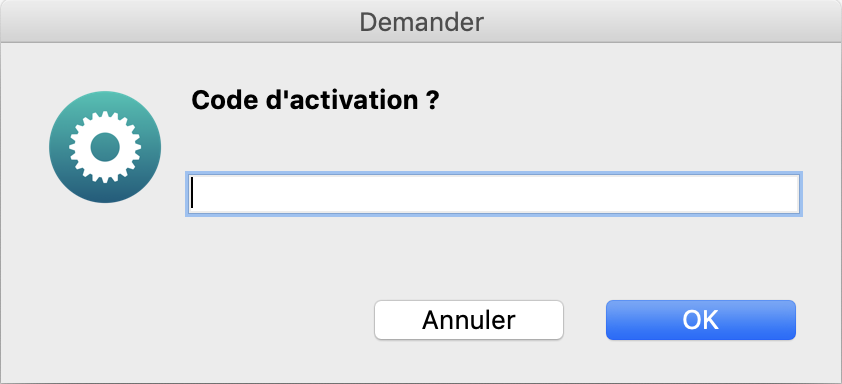The height and width of the screenshot is (384, 842).
Task: Click the "Code d'activation ?" prompt label
Action: 316,100
